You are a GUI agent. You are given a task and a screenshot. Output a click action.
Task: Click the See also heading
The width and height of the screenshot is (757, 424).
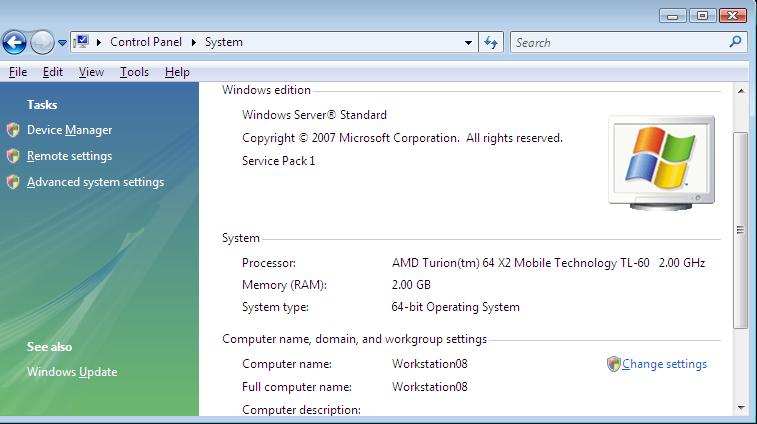pyautogui.click(x=49, y=347)
